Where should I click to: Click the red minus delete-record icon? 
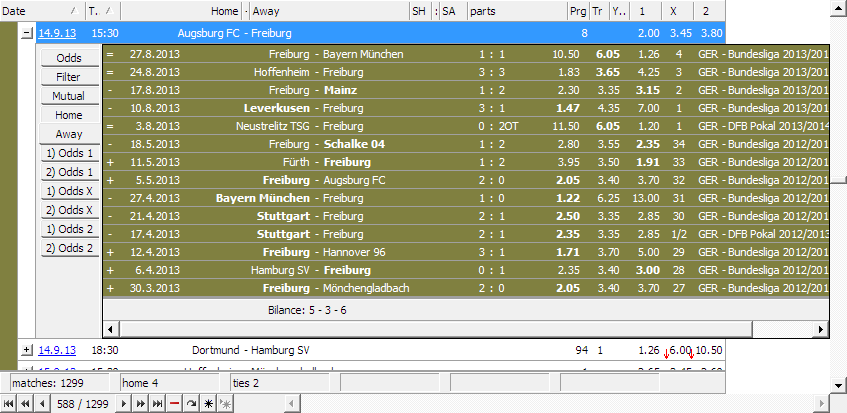tap(174, 404)
